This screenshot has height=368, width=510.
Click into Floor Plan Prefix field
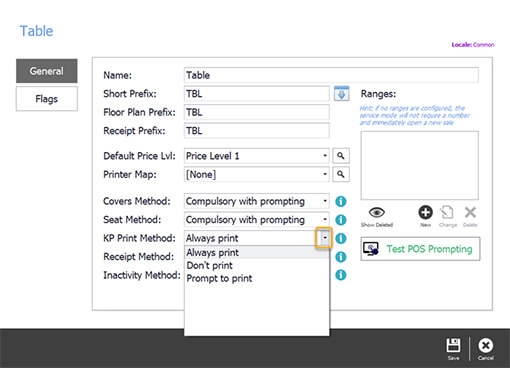(257, 112)
